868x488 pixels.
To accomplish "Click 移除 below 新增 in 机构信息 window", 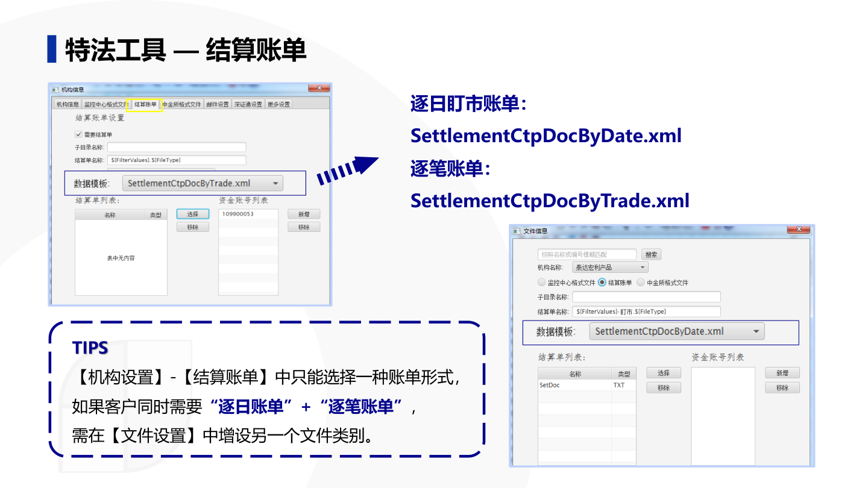I will click(x=304, y=227).
